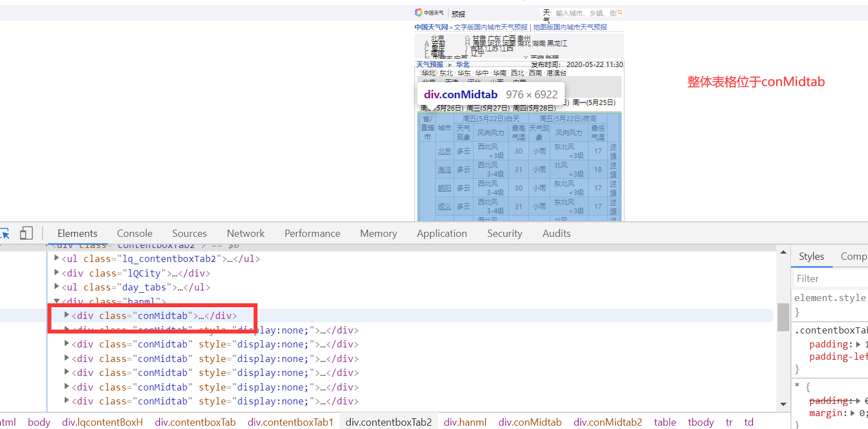The width and height of the screenshot is (868, 429).
Task: Toggle the device toolbar in DevTools
Action: point(26,233)
